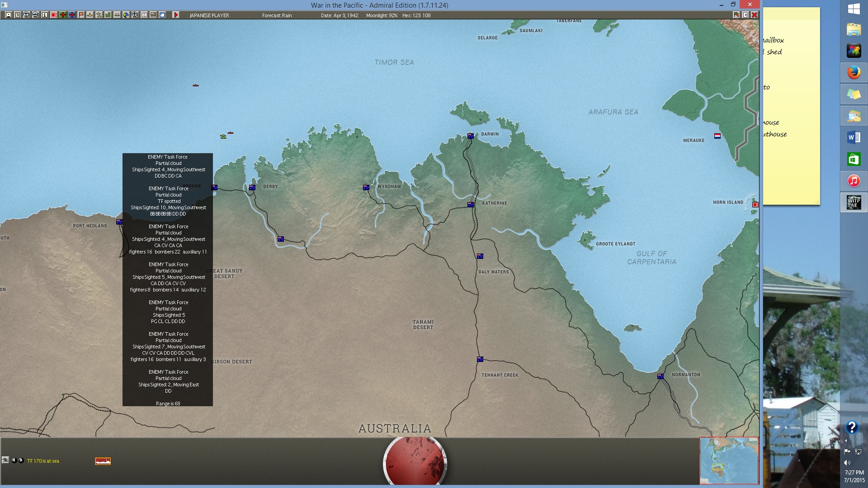The height and width of the screenshot is (488, 868).
Task: Select the blue-background red airplane icon
Action: (x=72, y=15)
